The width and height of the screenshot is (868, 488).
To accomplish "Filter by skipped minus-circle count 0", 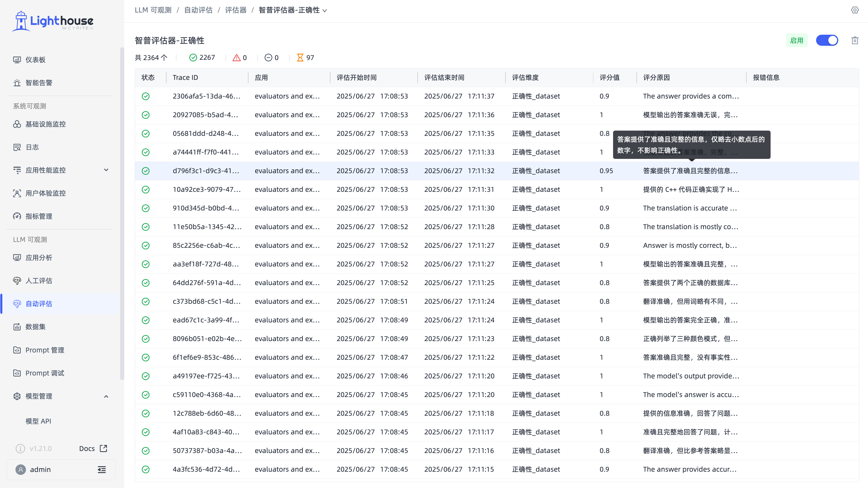I will tap(272, 58).
